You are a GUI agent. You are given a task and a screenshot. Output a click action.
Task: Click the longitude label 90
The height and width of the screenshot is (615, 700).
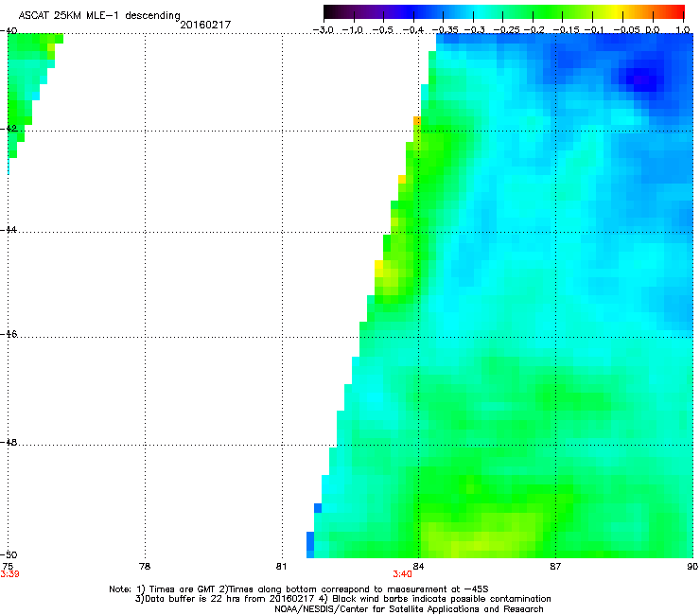click(x=692, y=567)
